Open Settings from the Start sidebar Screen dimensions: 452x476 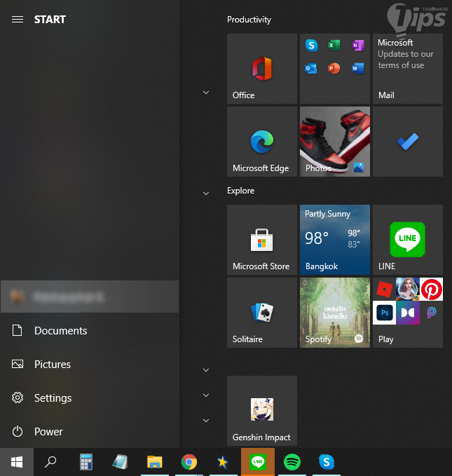pyautogui.click(x=90, y=398)
